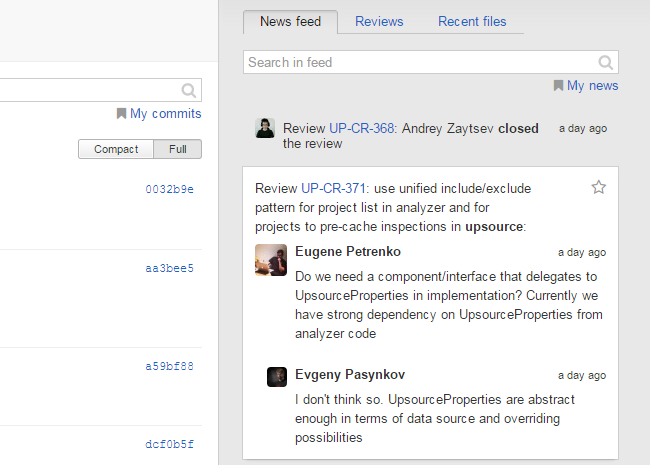Open Evgeny Pasynkov's avatar picture

pyautogui.click(x=277, y=377)
